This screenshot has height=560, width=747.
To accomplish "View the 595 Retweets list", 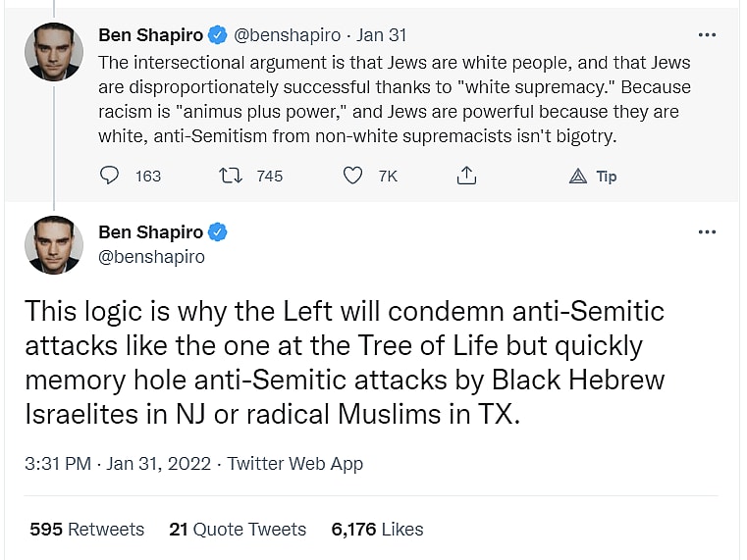I will coord(86,529).
